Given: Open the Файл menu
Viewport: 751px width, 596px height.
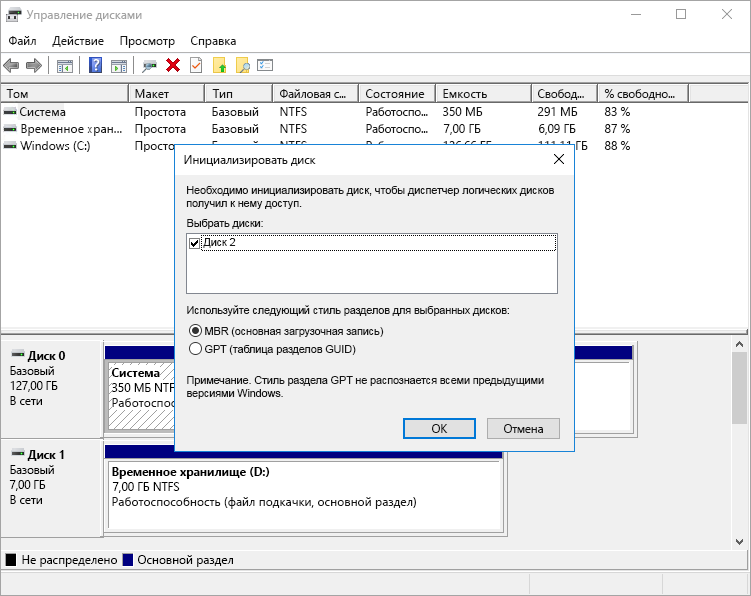Looking at the screenshot, I should tap(23, 41).
